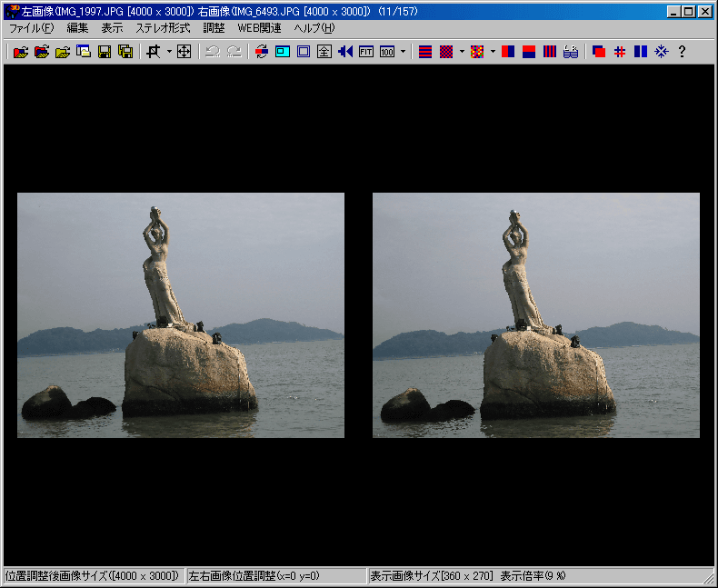Screen dimensions: 718x588
Task: Select vertical stripes interlaced mode icon
Action: (550, 51)
